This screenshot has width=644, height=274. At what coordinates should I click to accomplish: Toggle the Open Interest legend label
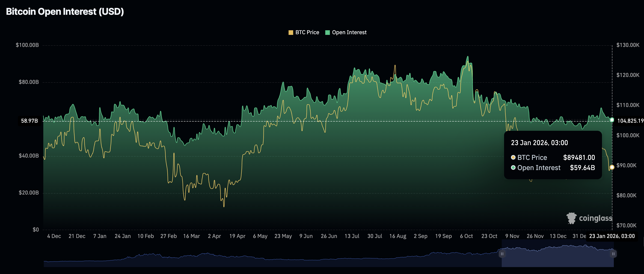[x=349, y=32]
